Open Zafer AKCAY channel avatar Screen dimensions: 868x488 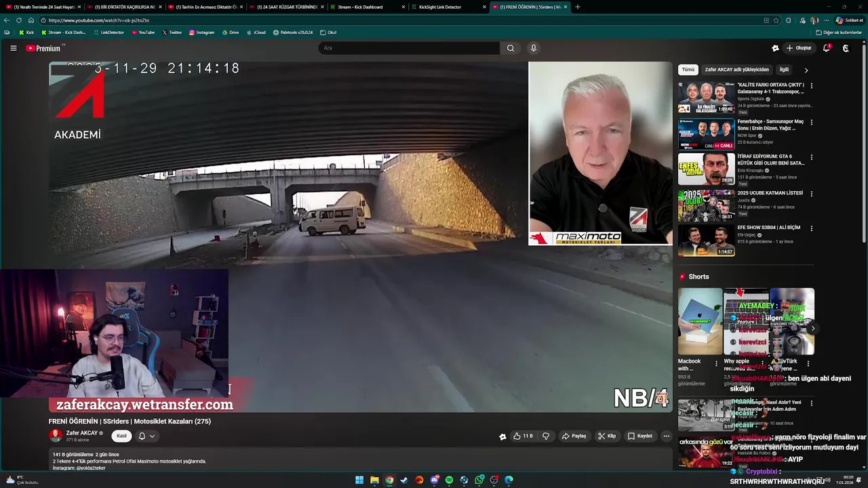point(56,436)
